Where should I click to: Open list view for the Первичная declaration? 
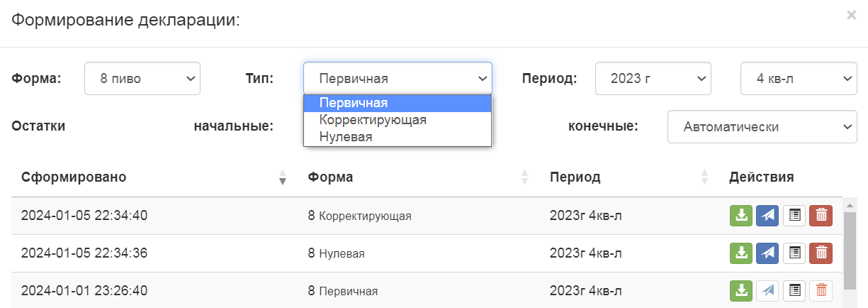(794, 290)
